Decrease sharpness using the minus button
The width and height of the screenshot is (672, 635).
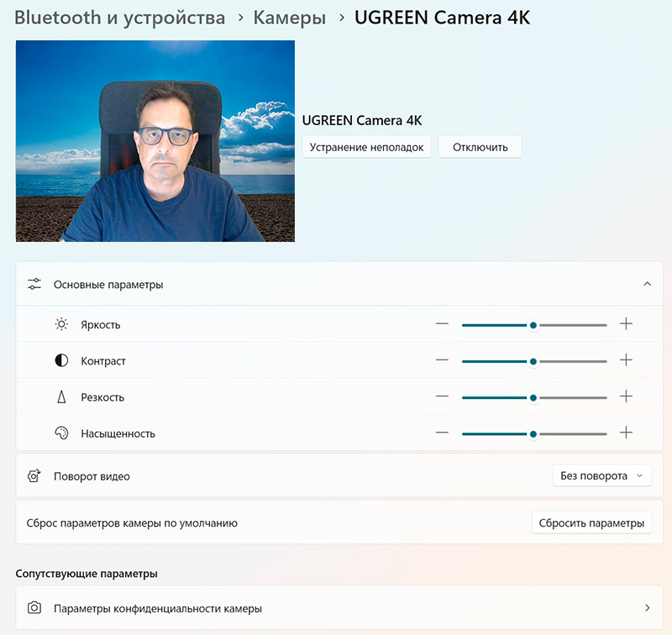click(x=442, y=396)
